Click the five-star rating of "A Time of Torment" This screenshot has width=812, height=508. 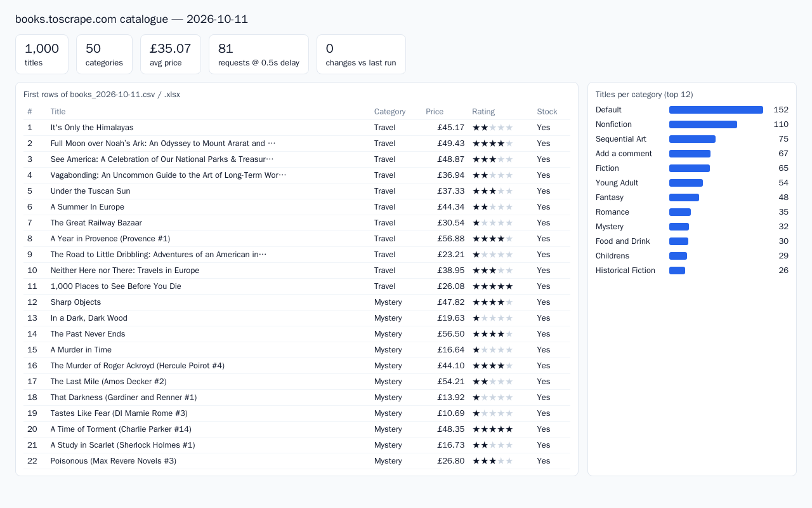click(x=492, y=429)
